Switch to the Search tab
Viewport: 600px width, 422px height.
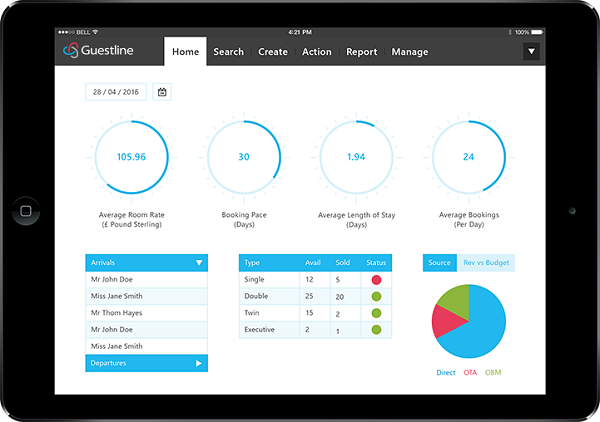click(x=228, y=52)
